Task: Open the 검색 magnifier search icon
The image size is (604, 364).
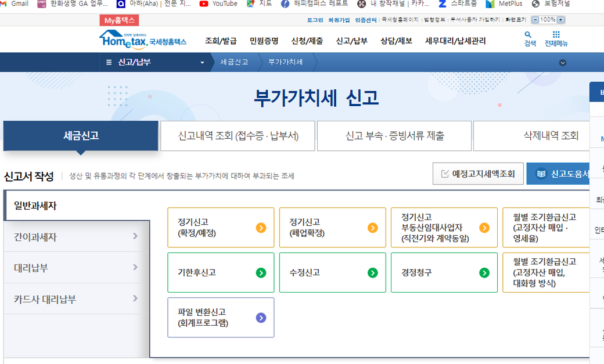Action: [x=529, y=38]
